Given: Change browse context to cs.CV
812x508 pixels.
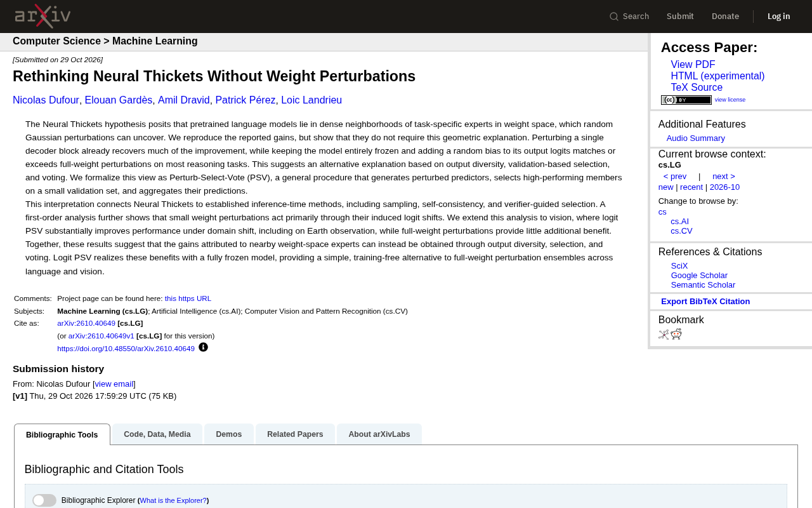Looking at the screenshot, I should pos(681,231).
